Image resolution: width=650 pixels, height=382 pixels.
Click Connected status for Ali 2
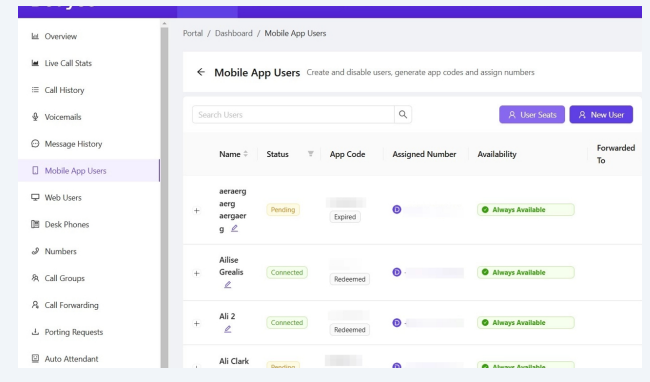coord(287,323)
